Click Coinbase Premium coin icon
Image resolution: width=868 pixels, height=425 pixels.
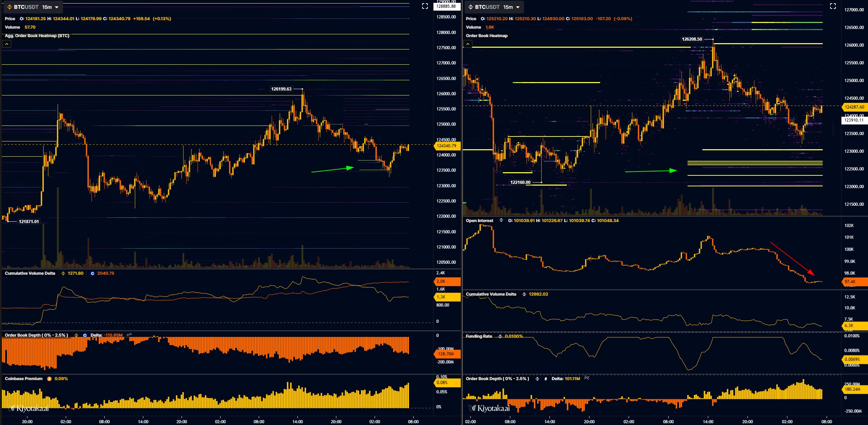50,379
